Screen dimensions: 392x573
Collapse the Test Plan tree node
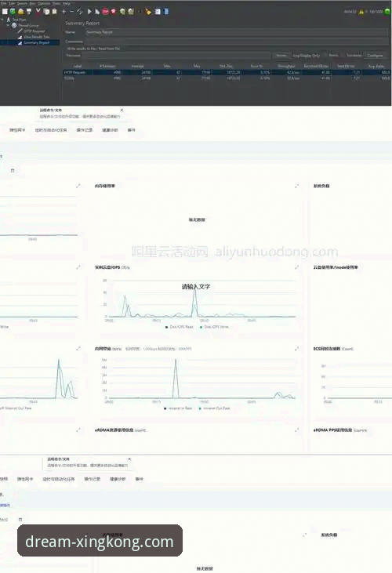pos(2,20)
